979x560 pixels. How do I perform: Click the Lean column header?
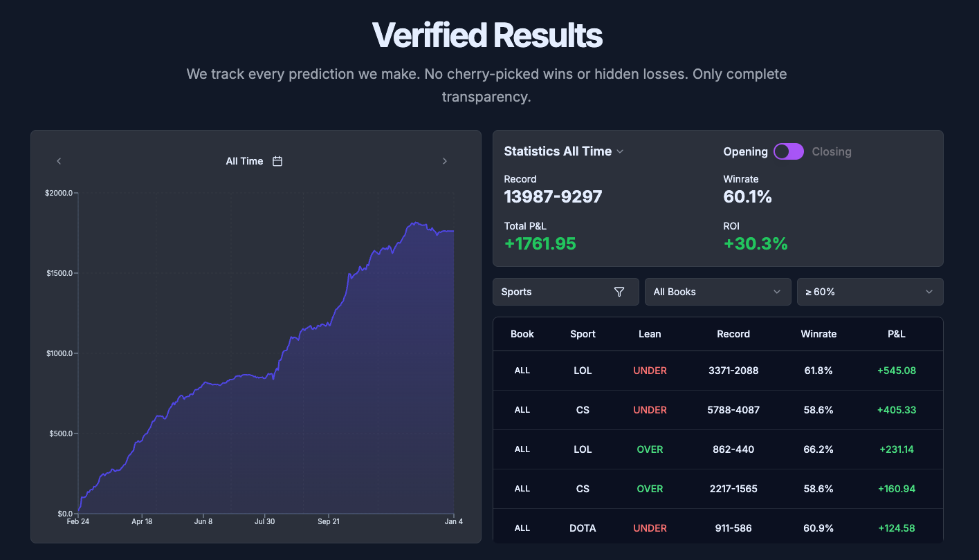650,334
